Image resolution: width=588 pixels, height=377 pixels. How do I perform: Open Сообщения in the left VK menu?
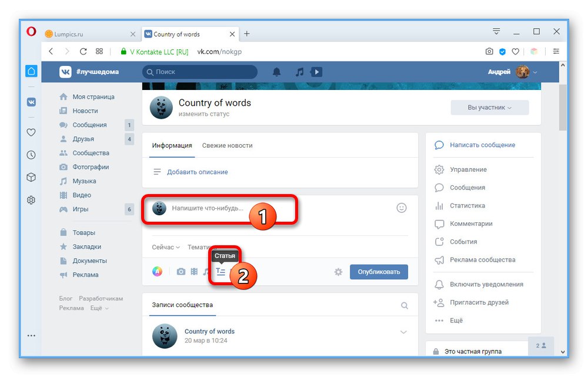tap(89, 125)
